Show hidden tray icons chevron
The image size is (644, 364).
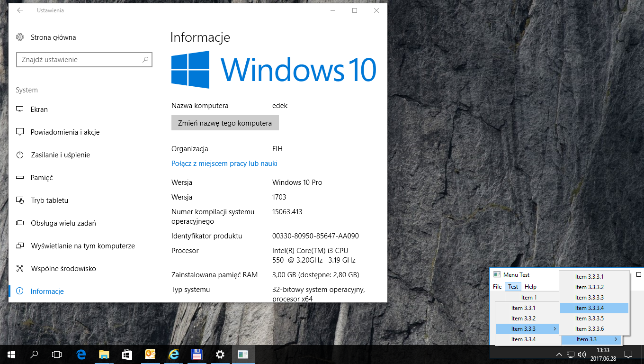tap(559, 355)
